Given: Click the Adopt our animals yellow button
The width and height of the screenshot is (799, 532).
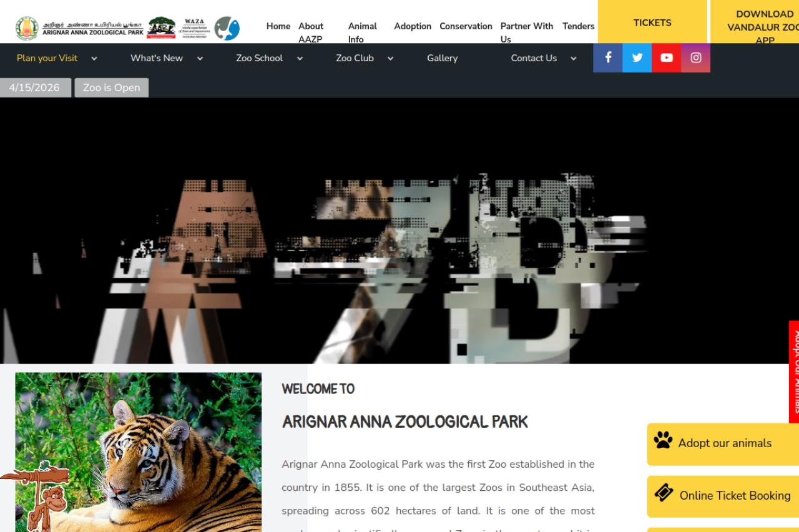Looking at the screenshot, I should (x=723, y=444).
